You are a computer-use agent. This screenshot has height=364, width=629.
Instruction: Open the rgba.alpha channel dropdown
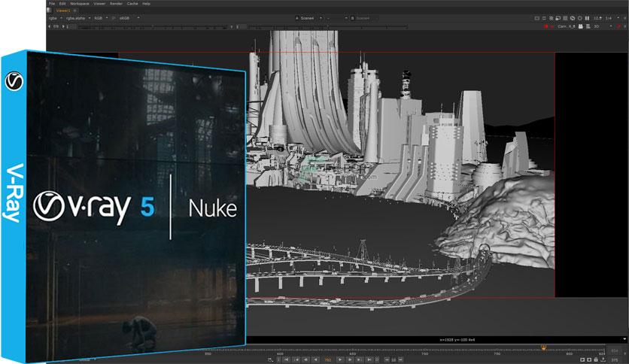point(77,18)
